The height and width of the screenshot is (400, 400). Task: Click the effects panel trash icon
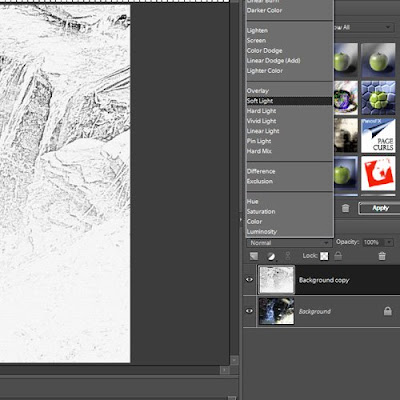346,208
